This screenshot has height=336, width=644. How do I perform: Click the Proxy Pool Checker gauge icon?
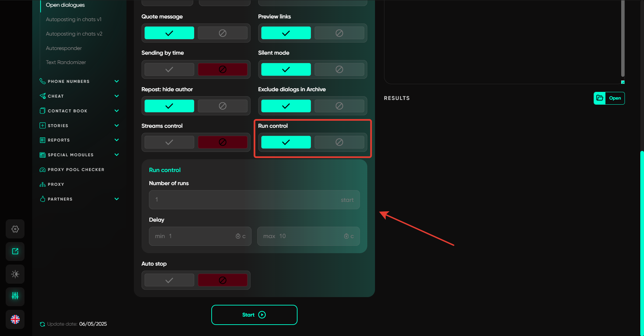43,170
